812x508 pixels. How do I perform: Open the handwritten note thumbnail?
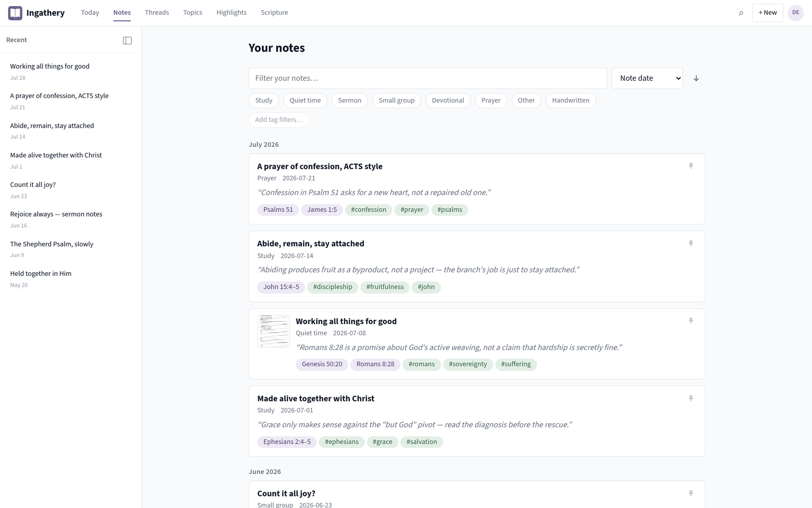[x=274, y=331]
